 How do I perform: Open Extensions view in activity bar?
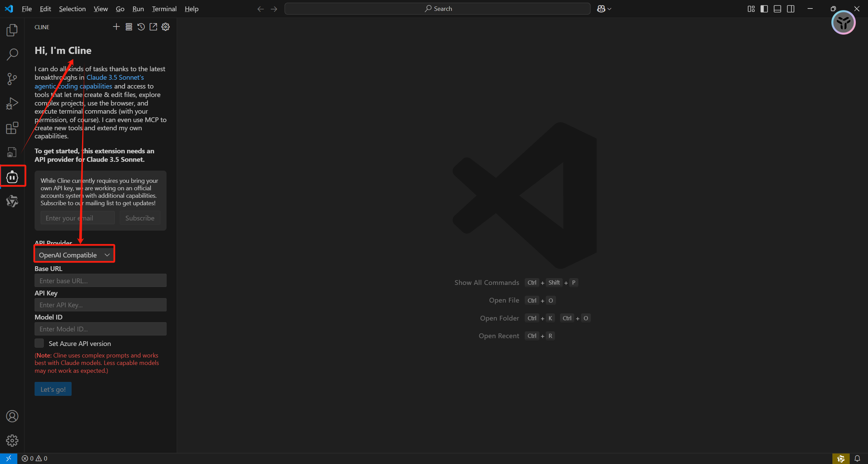[12, 128]
